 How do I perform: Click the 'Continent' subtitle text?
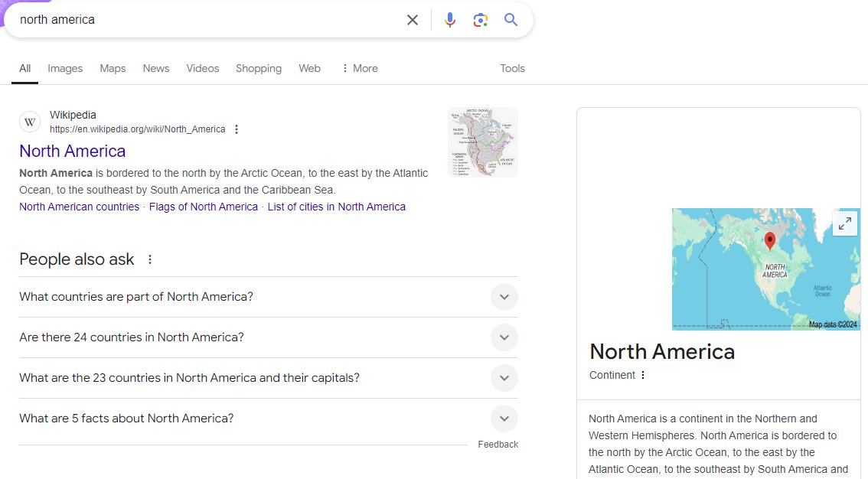[x=612, y=375]
